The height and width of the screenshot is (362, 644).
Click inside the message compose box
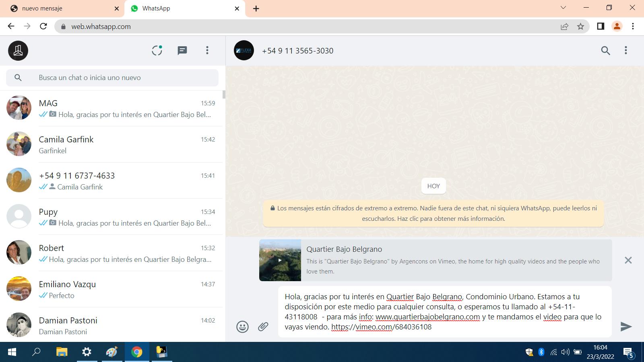[x=445, y=312]
